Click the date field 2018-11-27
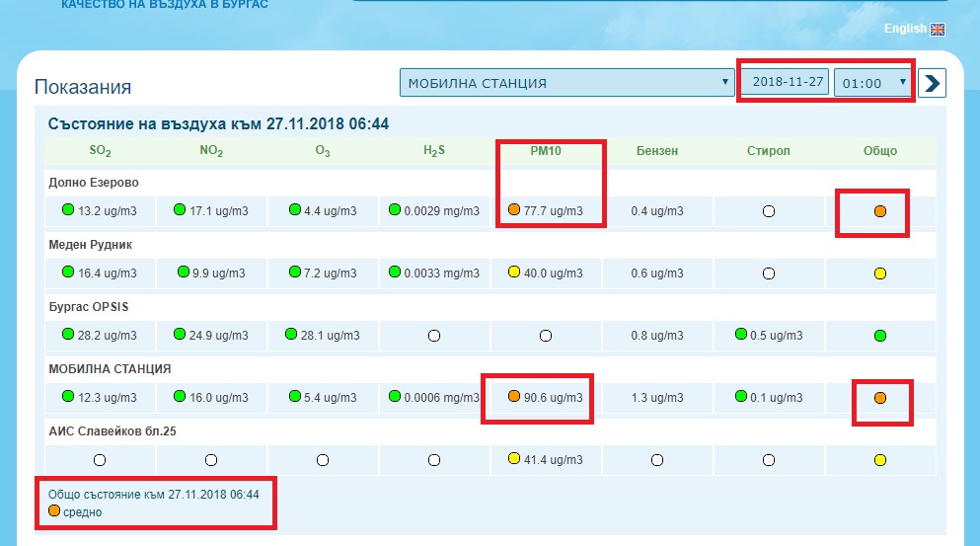The height and width of the screenshot is (546, 980). [x=785, y=82]
